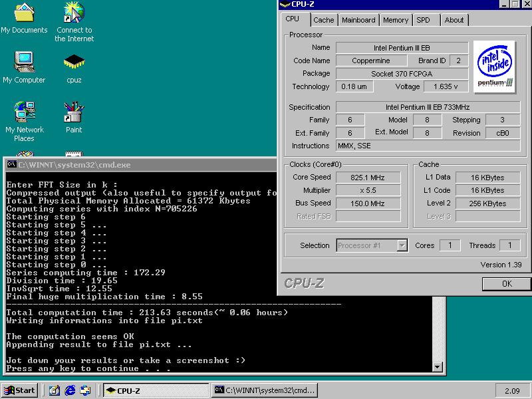Image resolution: width=532 pixels, height=399 pixels.
Task: Click the Specification field 733MHz value
Action: (428, 107)
